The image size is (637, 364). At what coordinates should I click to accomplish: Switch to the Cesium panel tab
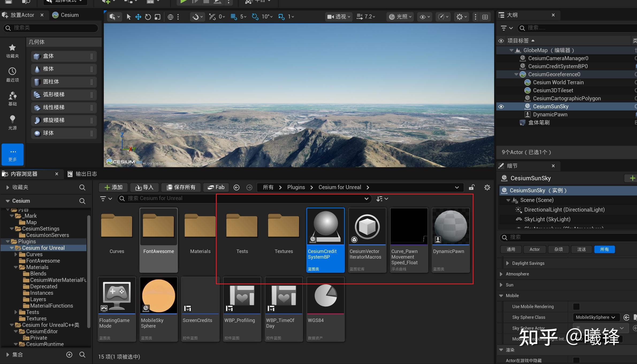coord(66,15)
